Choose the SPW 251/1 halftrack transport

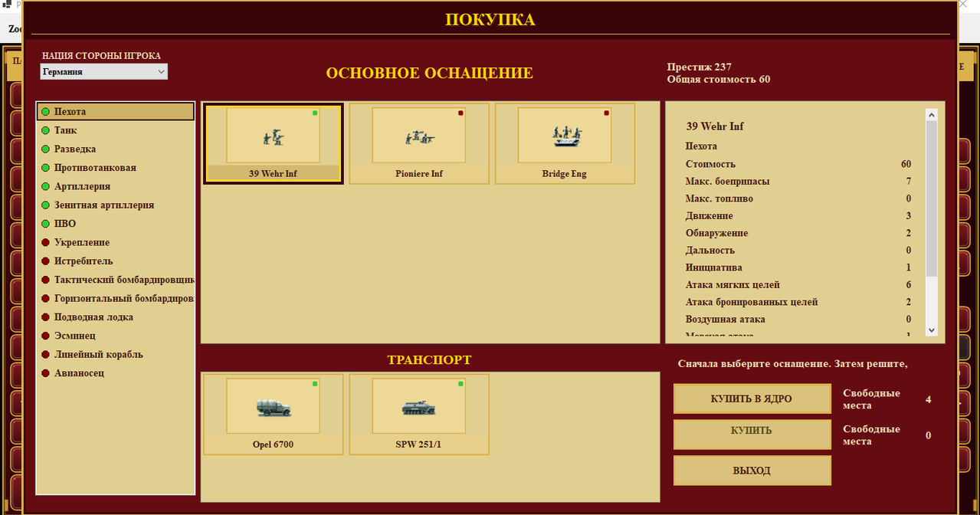pos(419,415)
